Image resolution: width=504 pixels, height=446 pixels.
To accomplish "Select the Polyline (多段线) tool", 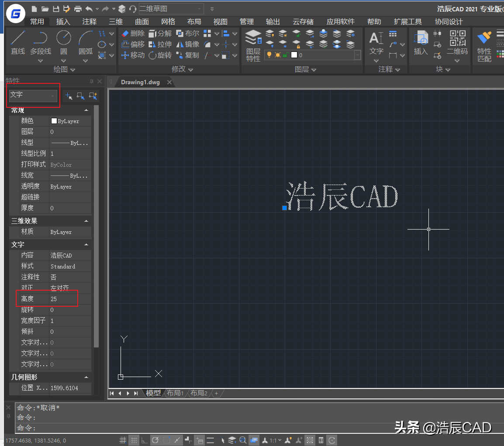I will [x=41, y=42].
